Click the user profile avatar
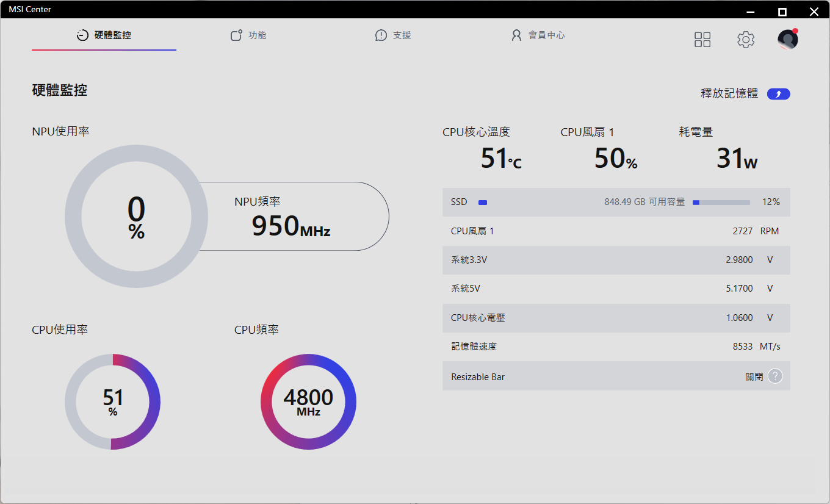Screen dimensions: 830x504 coord(788,39)
